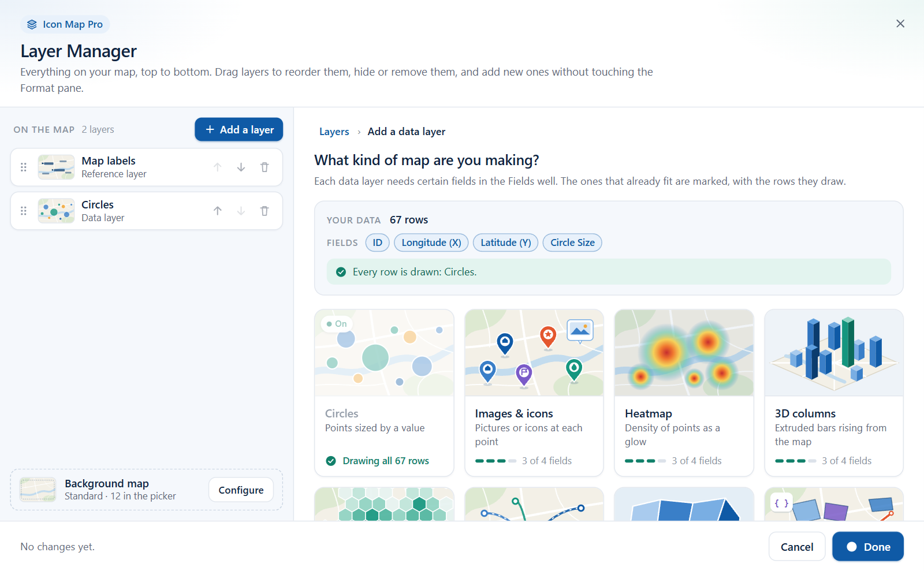Delete the Circles layer
The width and height of the screenshot is (924, 571).
point(264,211)
